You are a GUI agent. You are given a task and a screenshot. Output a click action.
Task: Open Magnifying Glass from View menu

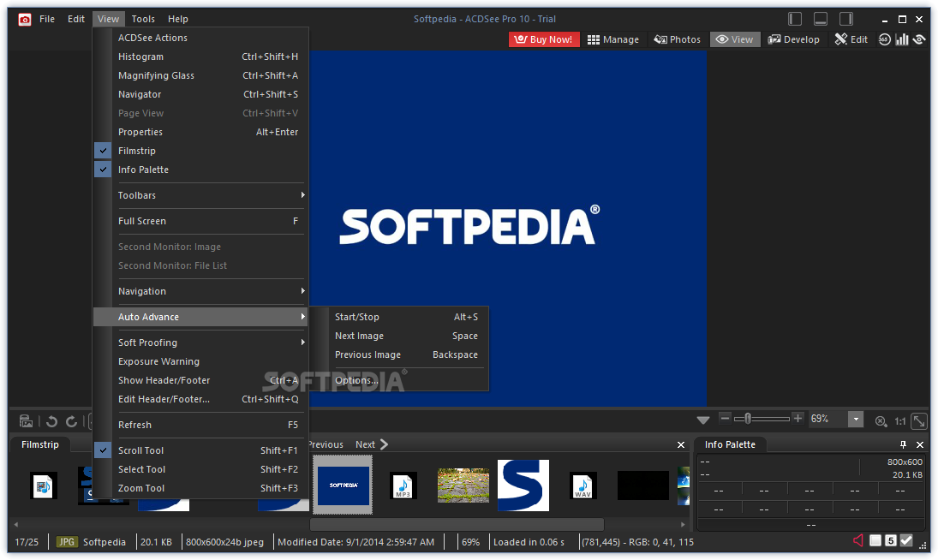[x=200, y=75]
